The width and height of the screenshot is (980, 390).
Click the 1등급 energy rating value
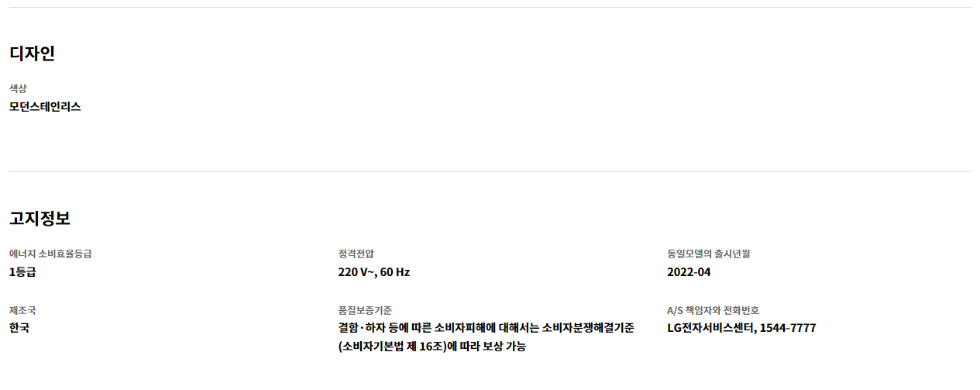[x=22, y=272]
